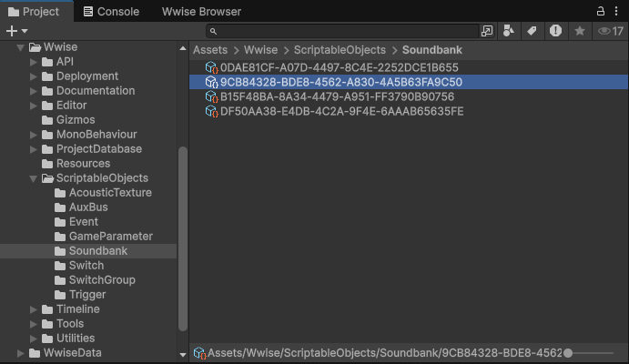
Task: Open the Project window kebab menu
Action: pyautogui.click(x=617, y=11)
